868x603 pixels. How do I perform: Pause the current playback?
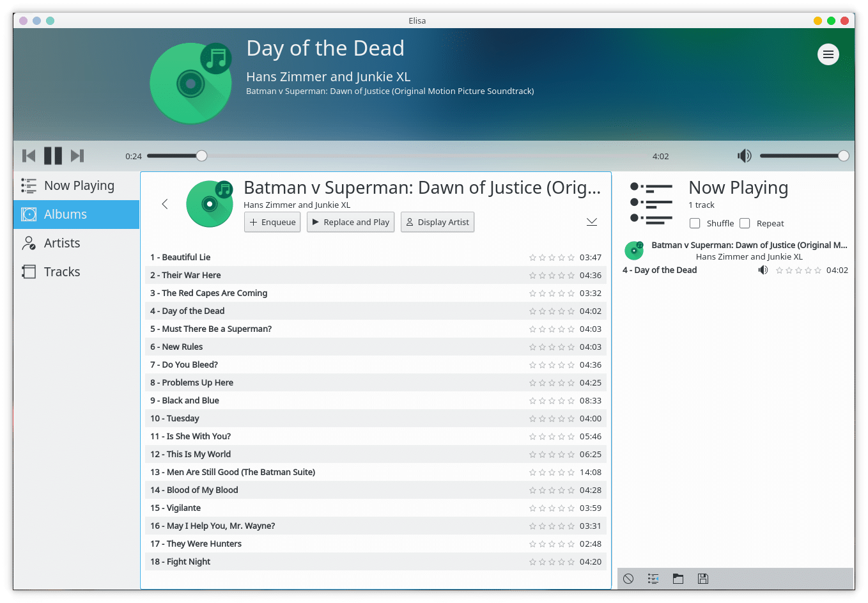click(53, 155)
